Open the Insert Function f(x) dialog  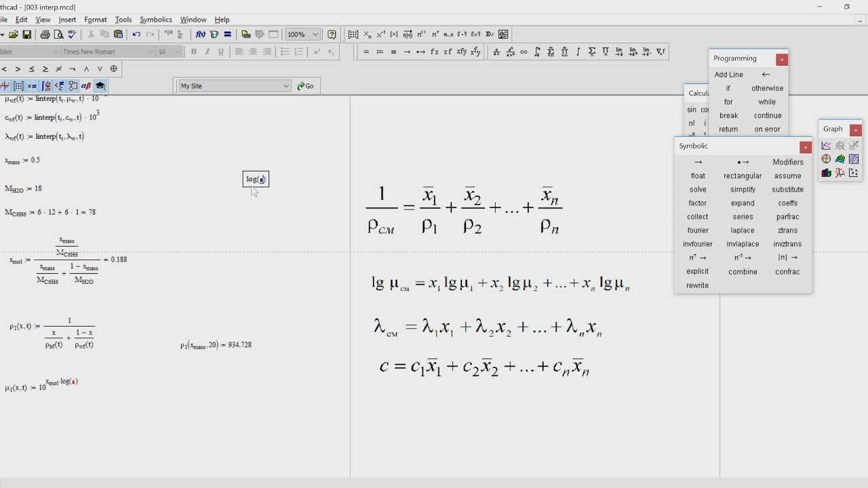[x=200, y=35]
